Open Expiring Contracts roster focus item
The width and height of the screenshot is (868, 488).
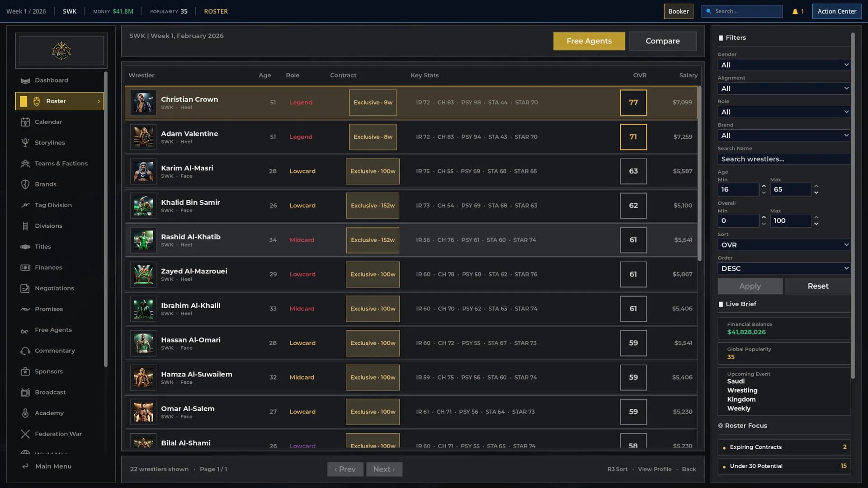click(x=784, y=447)
